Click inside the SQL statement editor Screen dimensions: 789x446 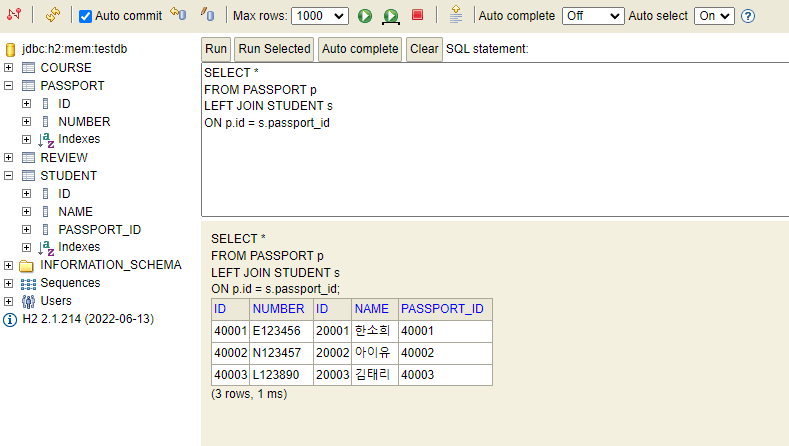tap(495, 140)
